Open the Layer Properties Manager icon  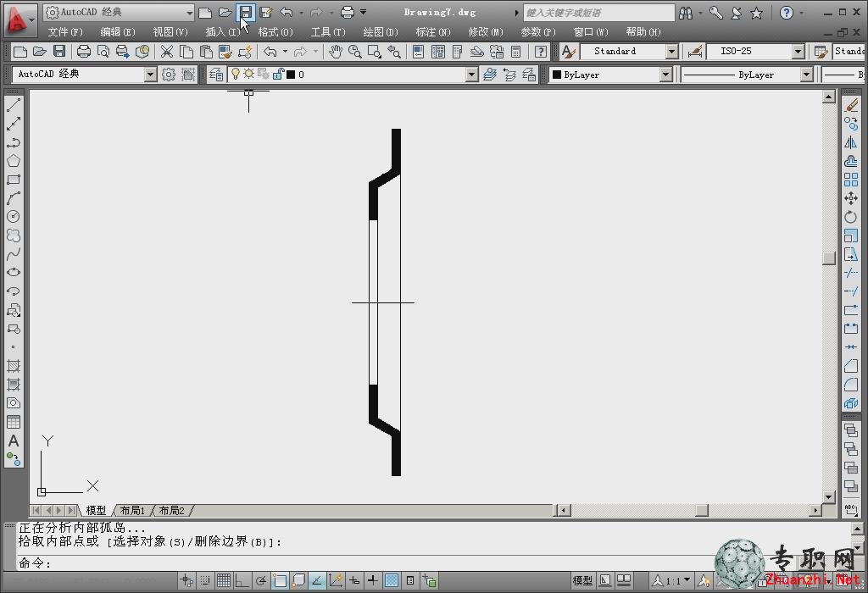(x=216, y=75)
